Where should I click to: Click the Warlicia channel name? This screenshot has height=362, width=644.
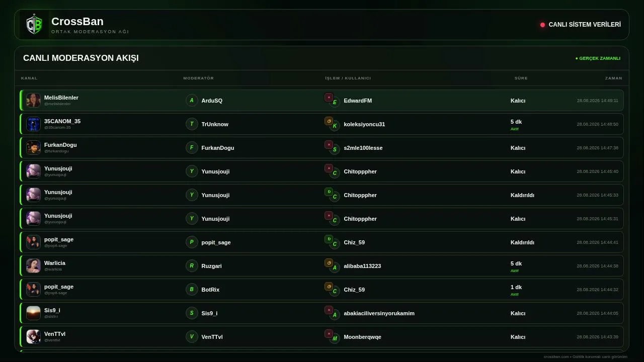click(x=54, y=263)
